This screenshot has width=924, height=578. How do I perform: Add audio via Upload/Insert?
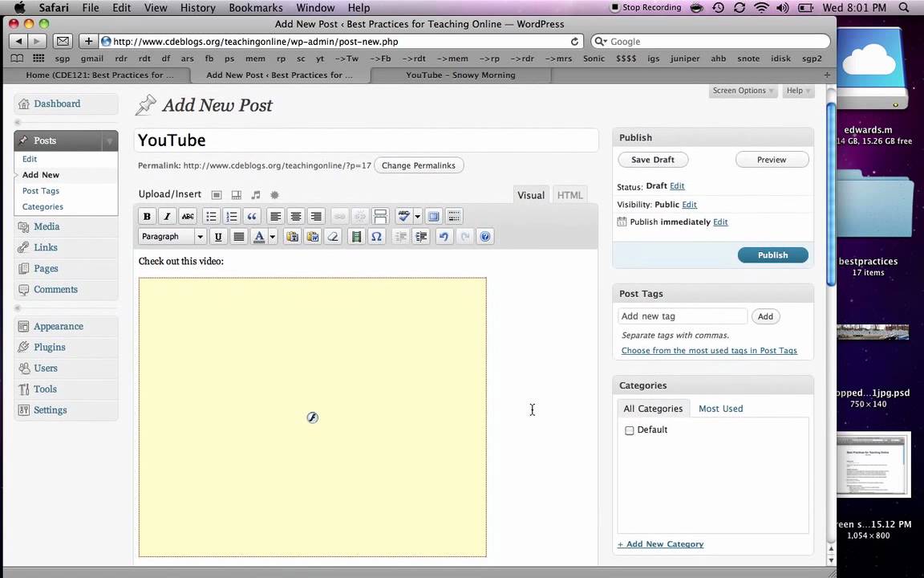pos(256,194)
